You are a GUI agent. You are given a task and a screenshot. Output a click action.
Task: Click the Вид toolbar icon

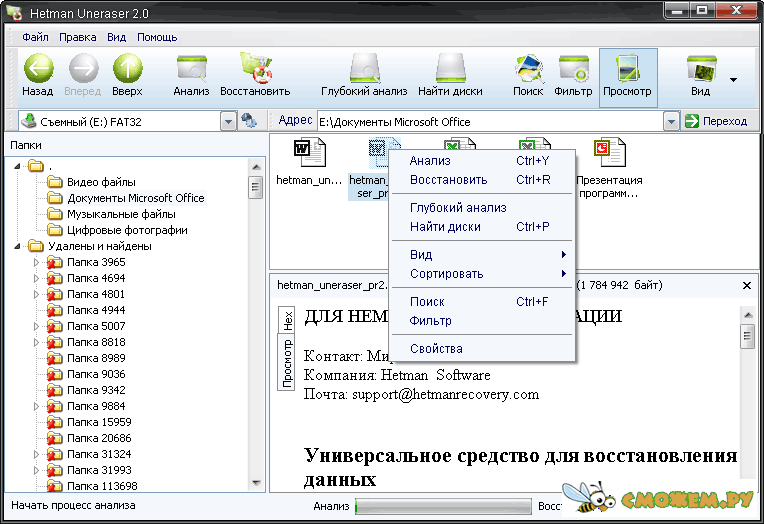(701, 75)
